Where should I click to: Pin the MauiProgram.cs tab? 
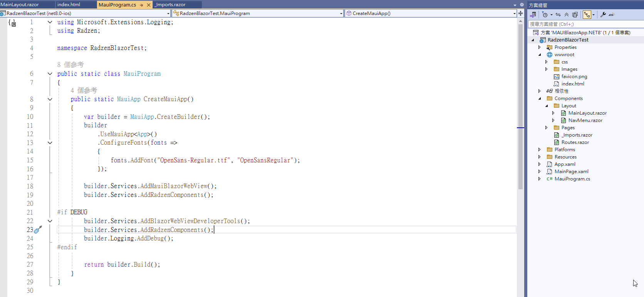142,5
